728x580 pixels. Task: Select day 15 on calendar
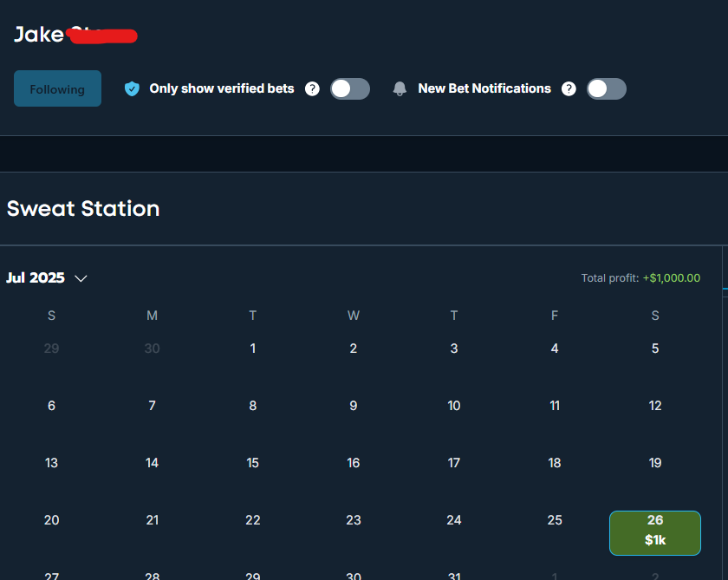click(252, 462)
